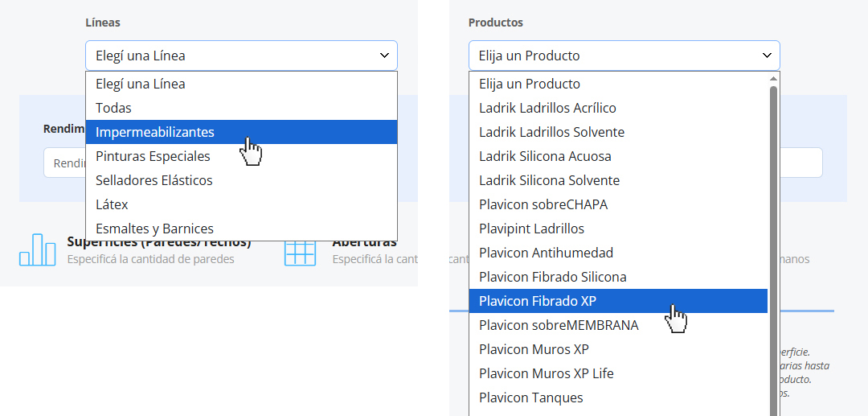Open the Productos dropdown combo box
The height and width of the screenshot is (416, 868).
(x=624, y=56)
